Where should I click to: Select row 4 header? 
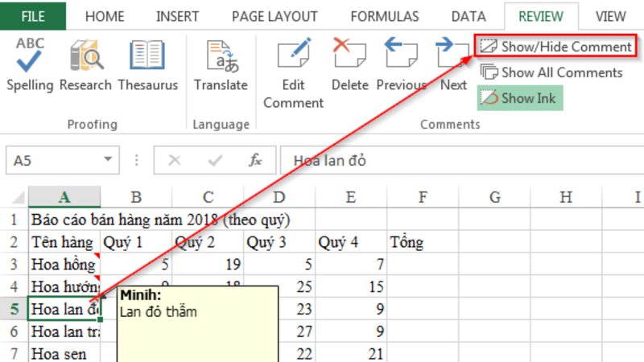click(14, 286)
